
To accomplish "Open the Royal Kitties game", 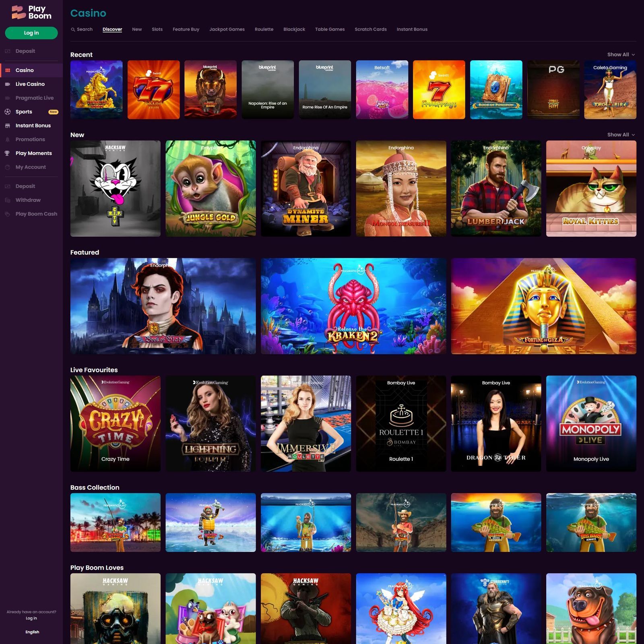I will pos(591,188).
